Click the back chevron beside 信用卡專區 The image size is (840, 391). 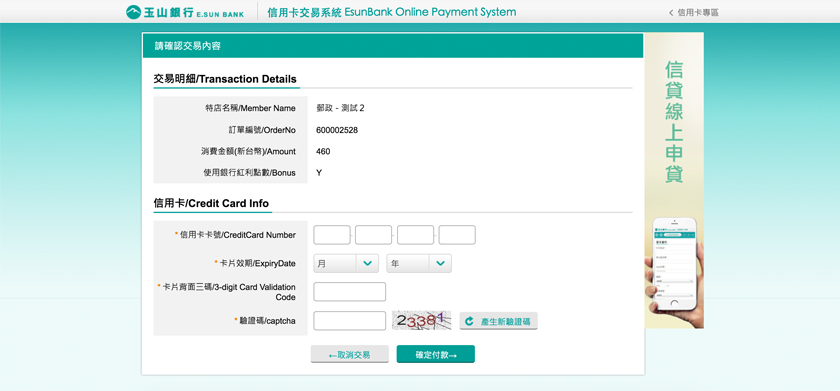point(671,13)
